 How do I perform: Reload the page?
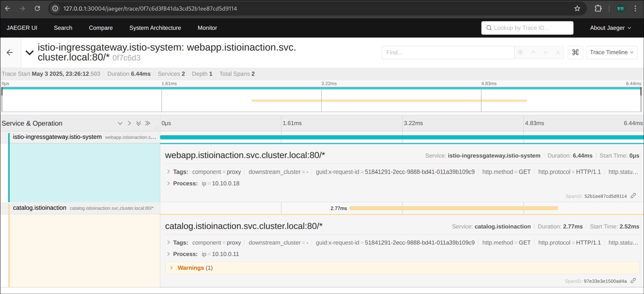[37, 9]
